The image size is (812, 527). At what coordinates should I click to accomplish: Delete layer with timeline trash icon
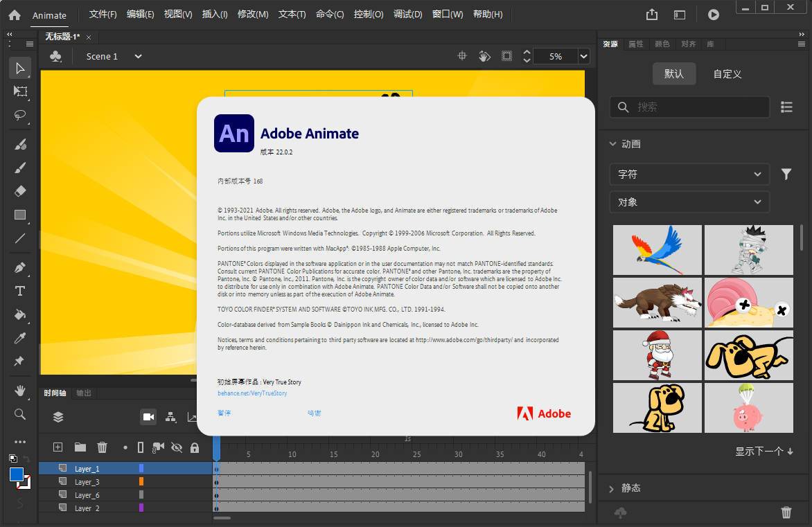click(x=102, y=447)
